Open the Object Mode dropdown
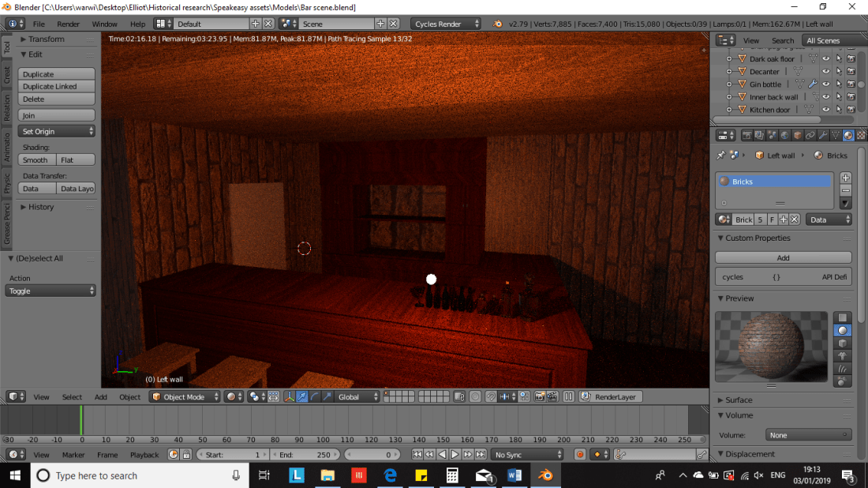 (x=185, y=397)
